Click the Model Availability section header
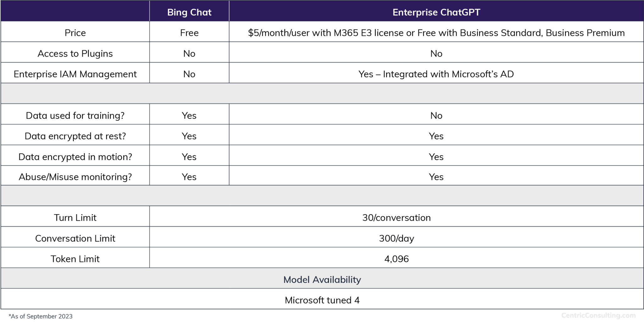This screenshot has width=644, height=322. (x=322, y=279)
